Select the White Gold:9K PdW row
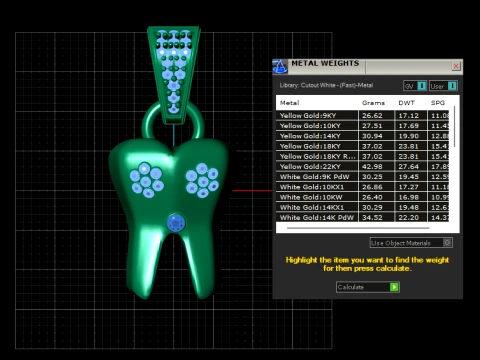480x360 pixels. 362,176
